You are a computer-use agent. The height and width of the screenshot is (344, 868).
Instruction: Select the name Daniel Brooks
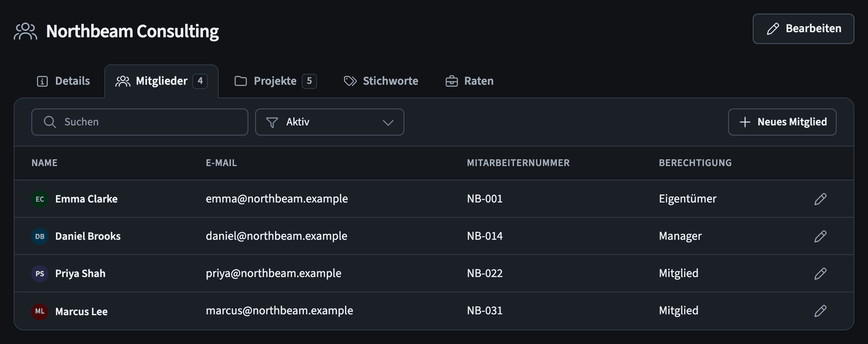click(88, 236)
